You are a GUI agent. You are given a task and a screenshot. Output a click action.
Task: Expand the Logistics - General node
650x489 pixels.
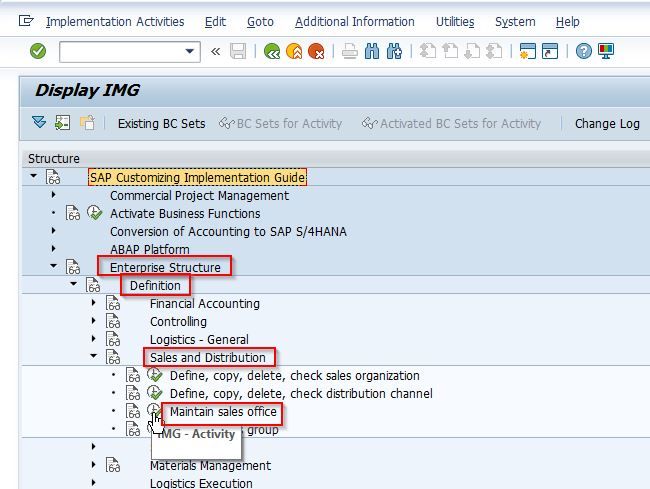tap(94, 339)
